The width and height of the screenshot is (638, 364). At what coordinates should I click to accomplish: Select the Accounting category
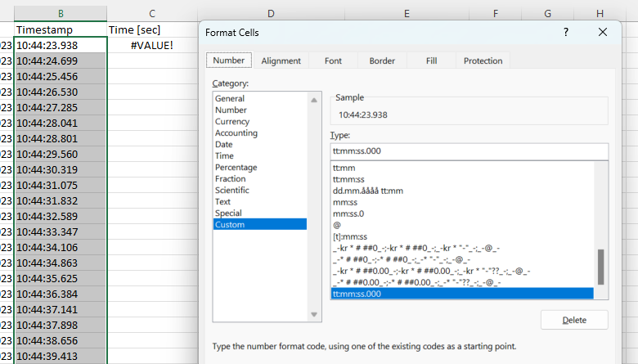260,133
